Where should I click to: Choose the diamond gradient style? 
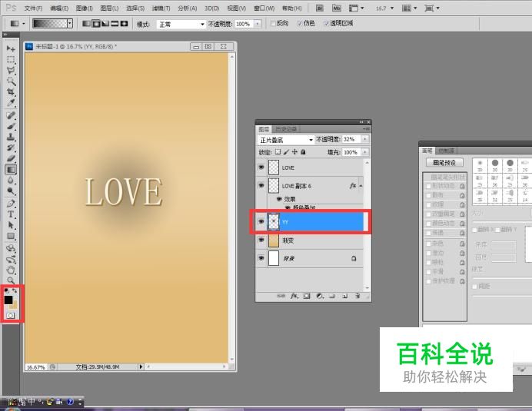(125, 23)
